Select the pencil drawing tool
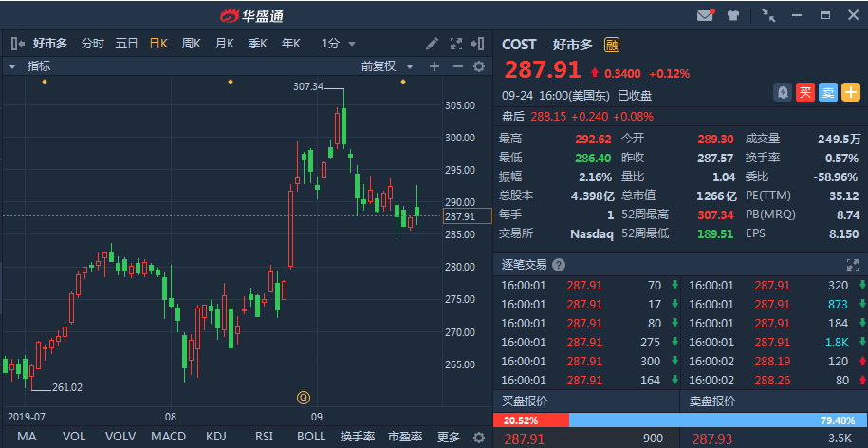Screen dimensions: 868x448 pyautogui.click(x=433, y=44)
